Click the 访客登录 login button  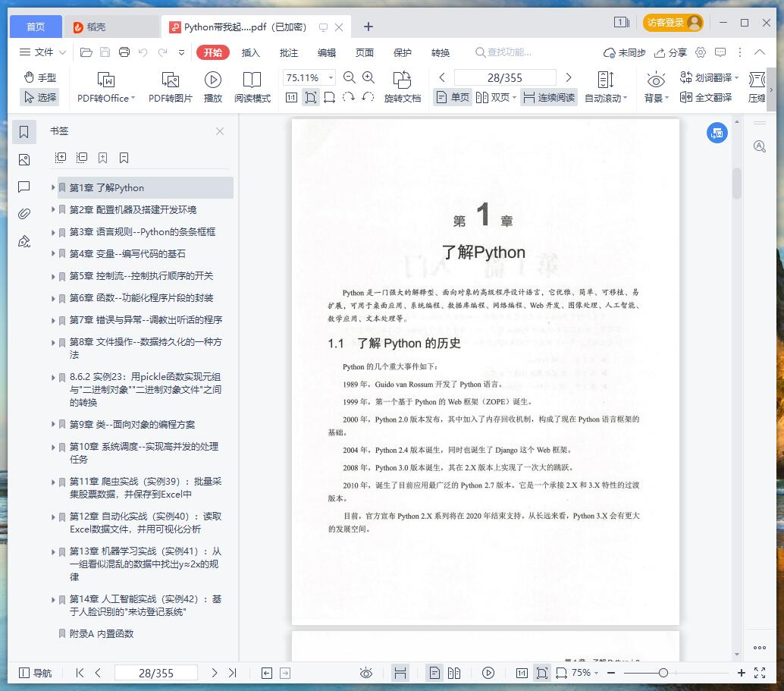coord(673,23)
